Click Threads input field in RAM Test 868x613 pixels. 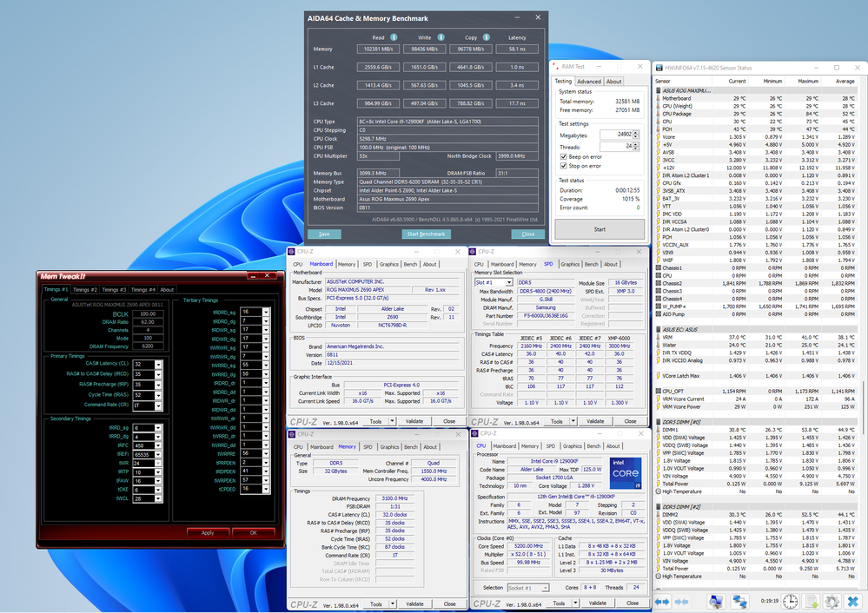617,147
